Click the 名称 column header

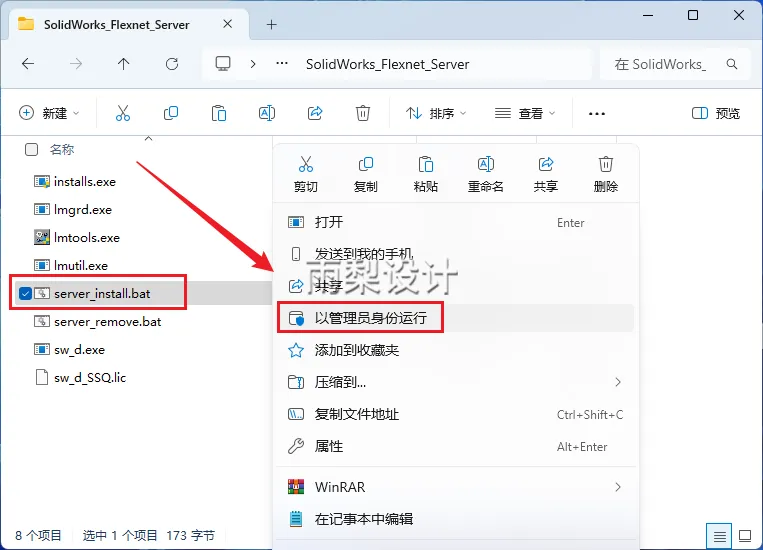click(62, 149)
